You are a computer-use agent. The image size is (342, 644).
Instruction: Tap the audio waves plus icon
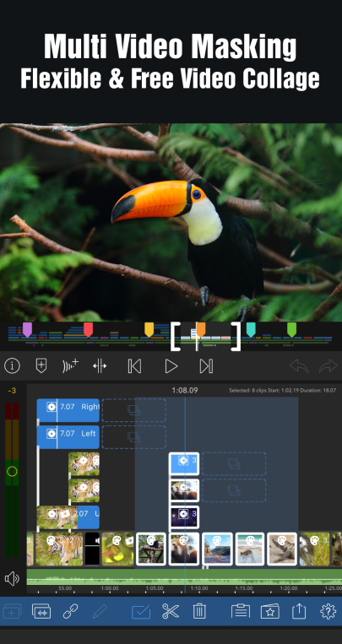click(x=70, y=365)
